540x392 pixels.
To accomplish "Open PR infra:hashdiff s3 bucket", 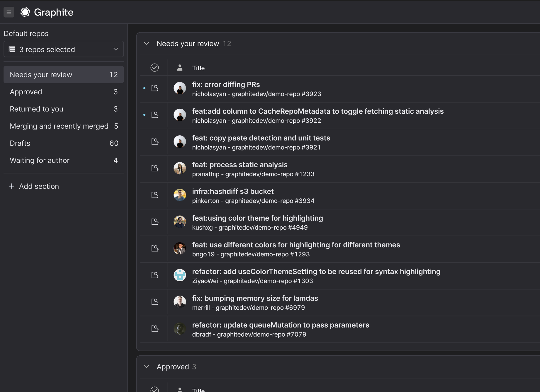I will click(233, 191).
